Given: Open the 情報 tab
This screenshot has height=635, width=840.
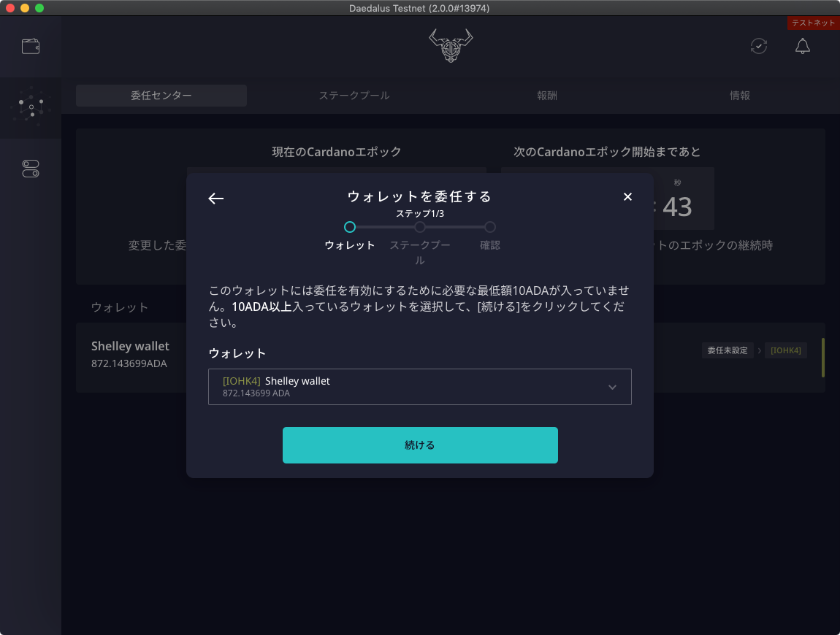Looking at the screenshot, I should point(740,95).
